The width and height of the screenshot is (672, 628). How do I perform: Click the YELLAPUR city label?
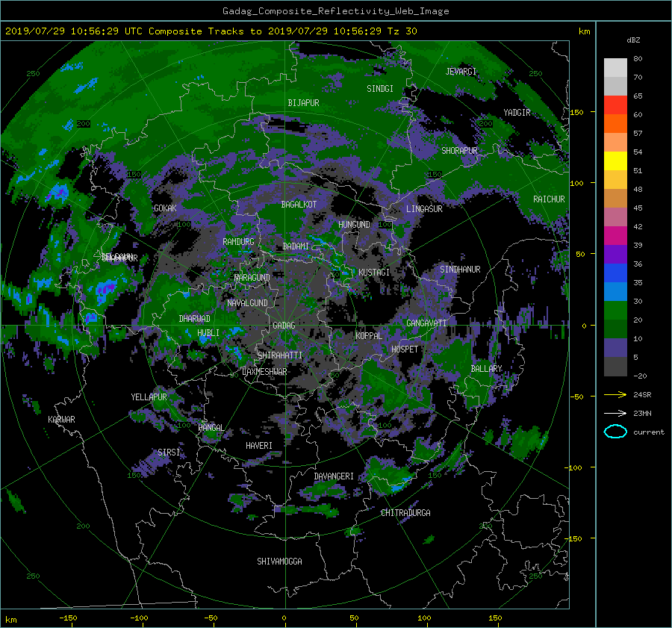point(149,397)
